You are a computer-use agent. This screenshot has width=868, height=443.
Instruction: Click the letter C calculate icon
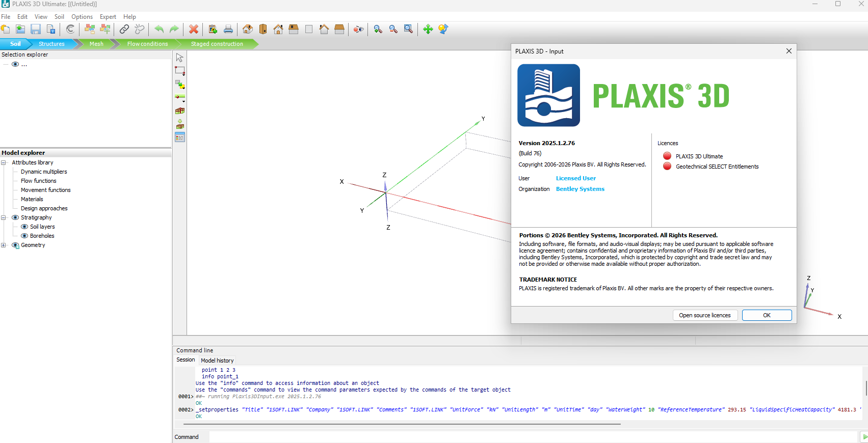[70, 29]
